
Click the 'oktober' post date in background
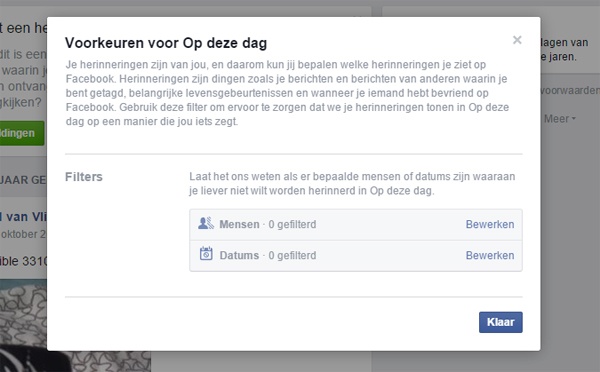click(23, 234)
